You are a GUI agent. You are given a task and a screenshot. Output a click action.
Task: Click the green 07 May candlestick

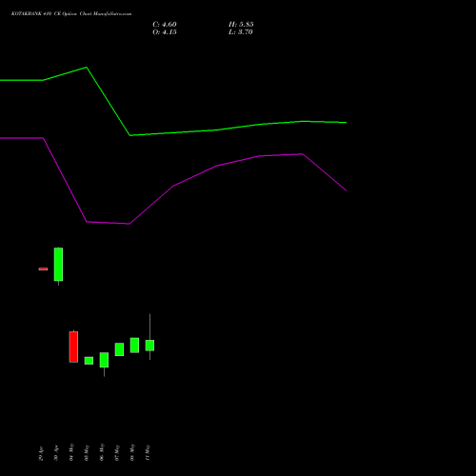click(x=119, y=349)
